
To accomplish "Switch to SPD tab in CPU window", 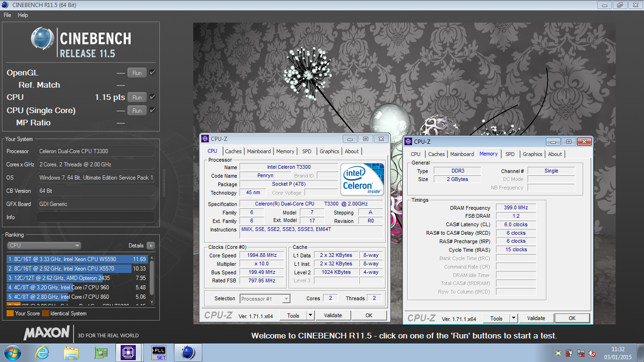I will [x=307, y=151].
